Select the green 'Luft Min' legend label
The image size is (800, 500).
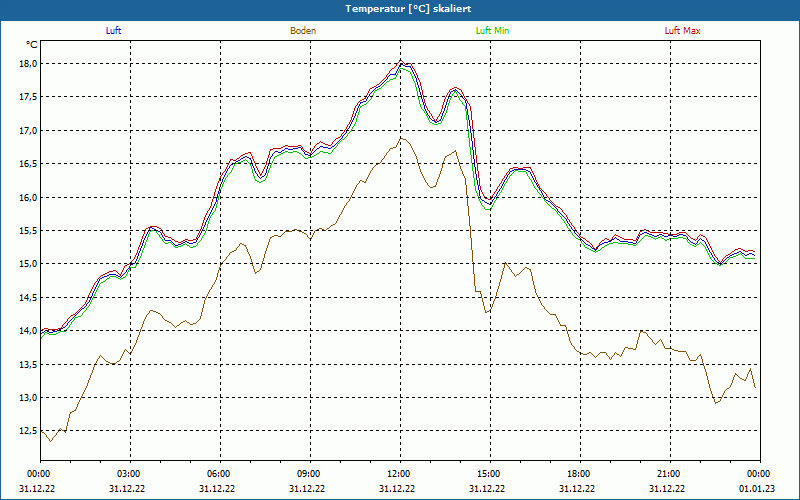492,31
